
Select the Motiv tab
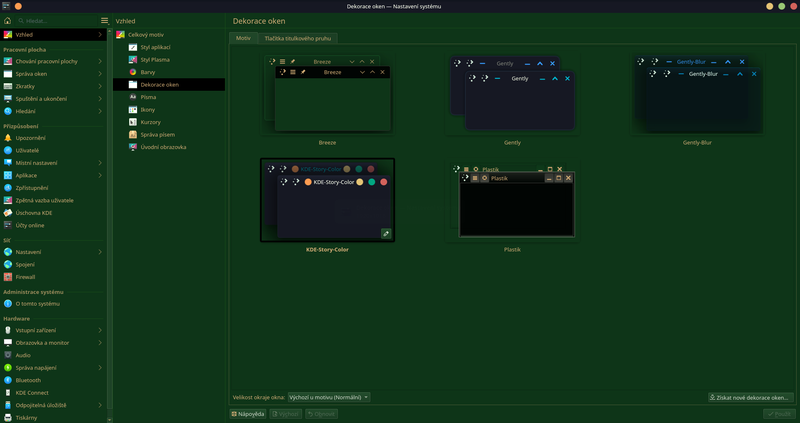(243, 38)
